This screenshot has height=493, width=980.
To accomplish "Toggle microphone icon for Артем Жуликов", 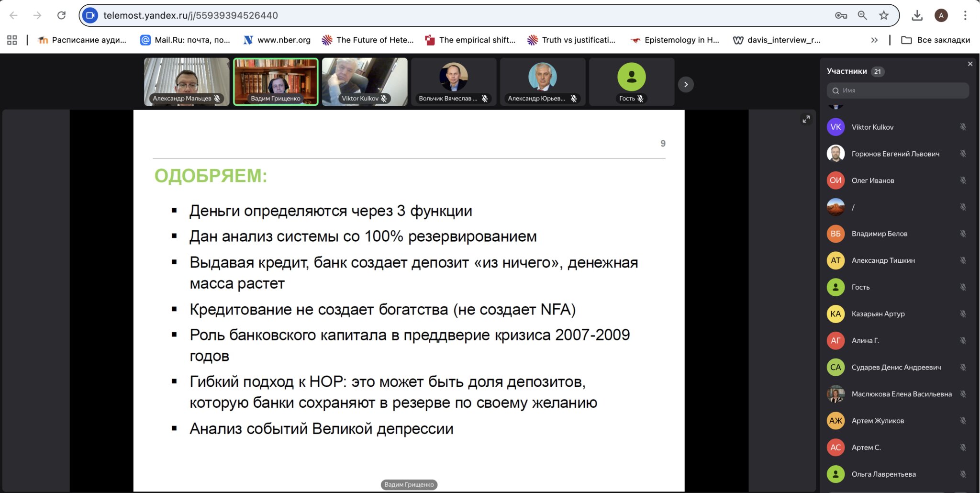I will click(x=963, y=421).
